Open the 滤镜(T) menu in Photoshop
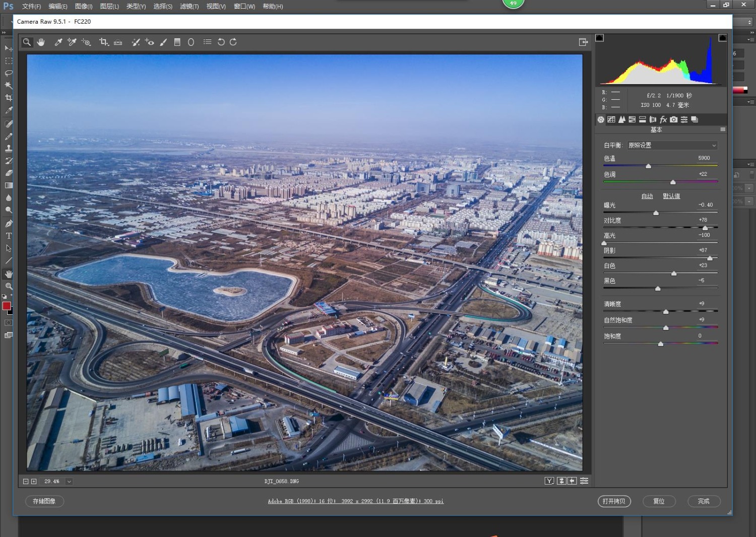This screenshot has width=756, height=537. tap(190, 7)
